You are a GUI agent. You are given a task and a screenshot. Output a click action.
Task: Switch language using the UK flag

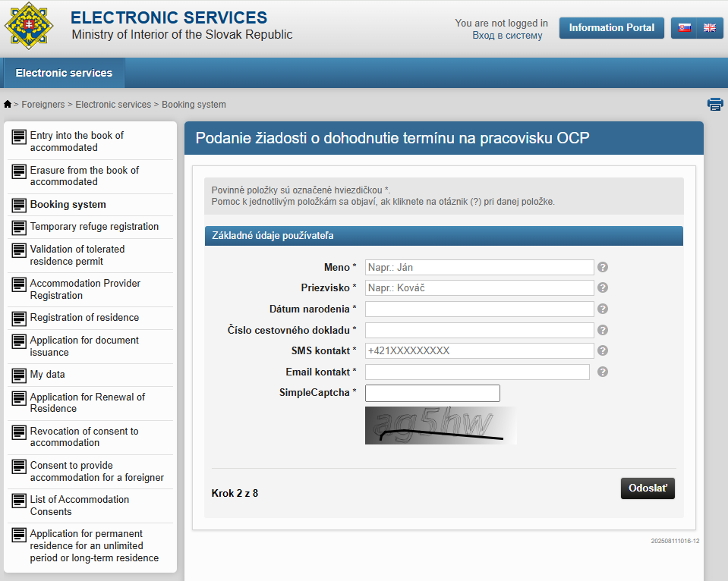click(710, 28)
